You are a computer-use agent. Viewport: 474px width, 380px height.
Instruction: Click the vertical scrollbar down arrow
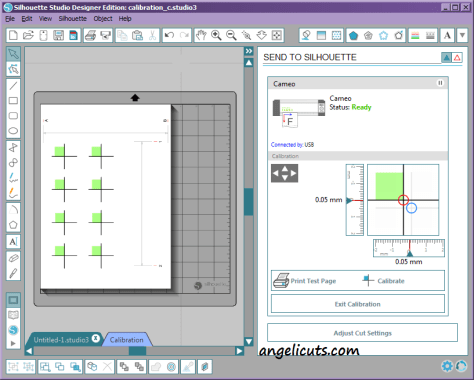coord(249,341)
